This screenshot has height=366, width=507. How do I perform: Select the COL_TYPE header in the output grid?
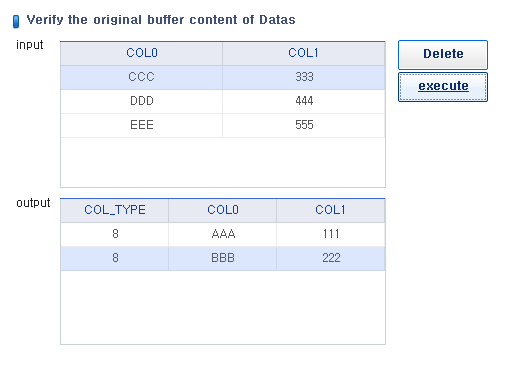(115, 210)
